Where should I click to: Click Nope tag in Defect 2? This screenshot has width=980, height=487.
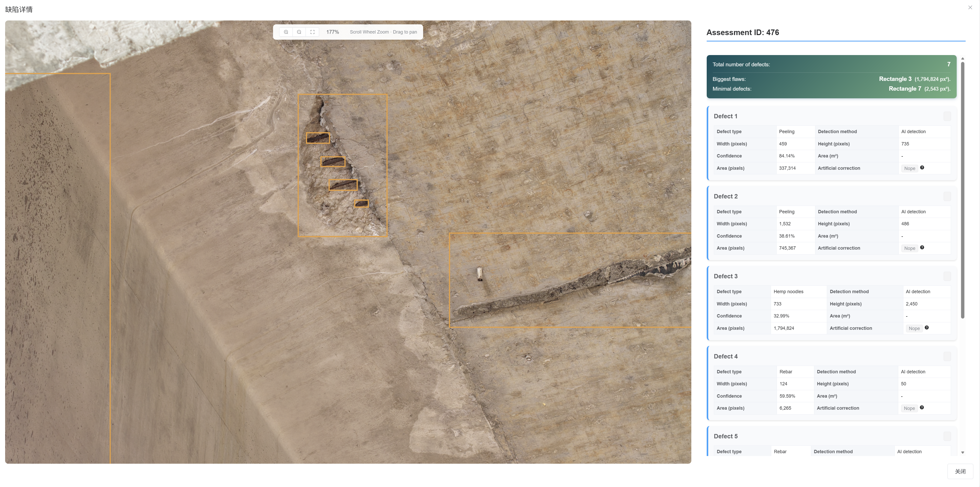click(910, 248)
